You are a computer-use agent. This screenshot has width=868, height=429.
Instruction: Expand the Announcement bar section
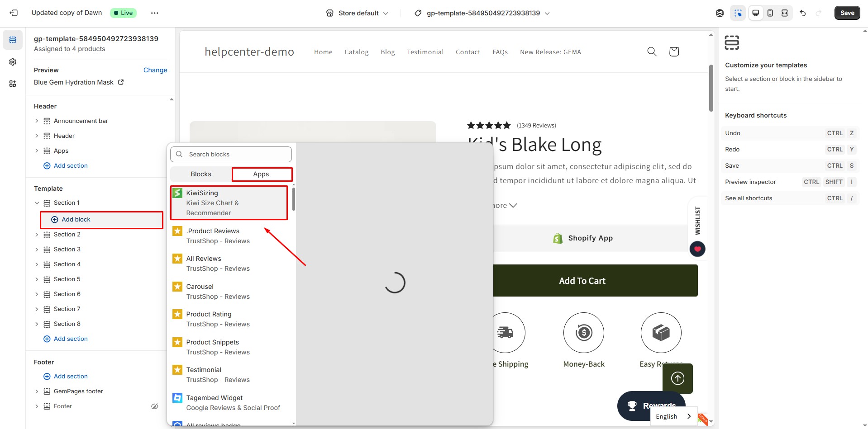37,121
